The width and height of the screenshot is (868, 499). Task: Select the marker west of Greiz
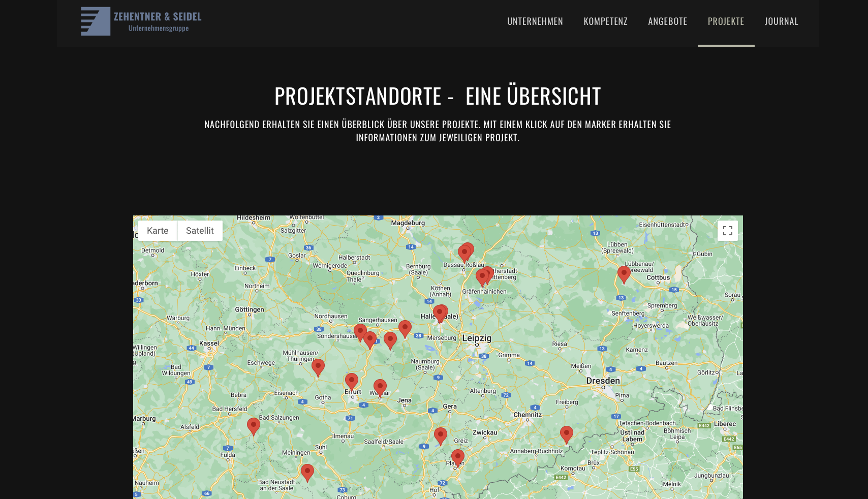[x=440, y=435]
